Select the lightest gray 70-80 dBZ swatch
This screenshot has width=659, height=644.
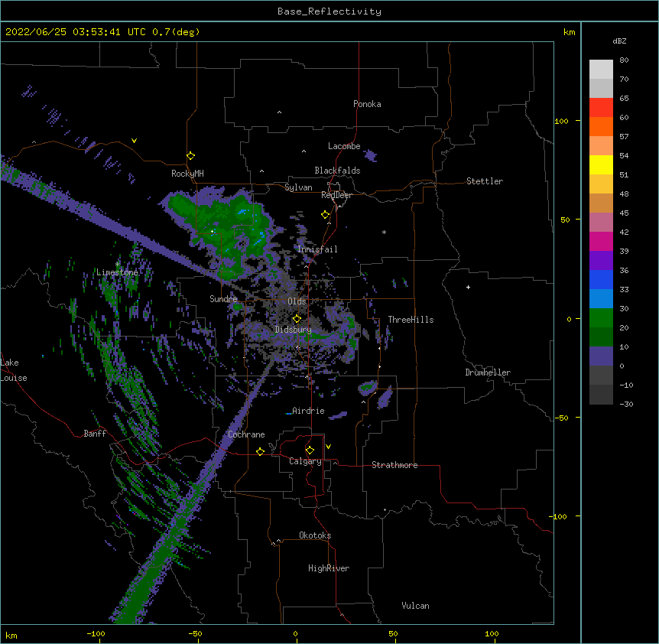601,70
